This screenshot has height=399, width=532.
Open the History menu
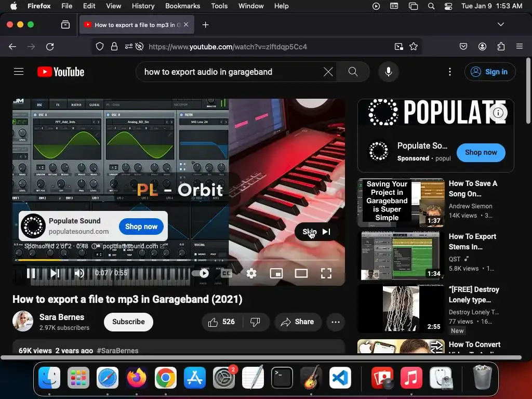(143, 6)
